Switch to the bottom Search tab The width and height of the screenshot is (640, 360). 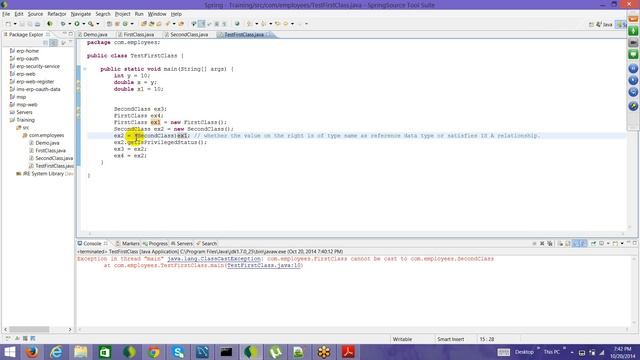pyautogui.click(x=207, y=243)
